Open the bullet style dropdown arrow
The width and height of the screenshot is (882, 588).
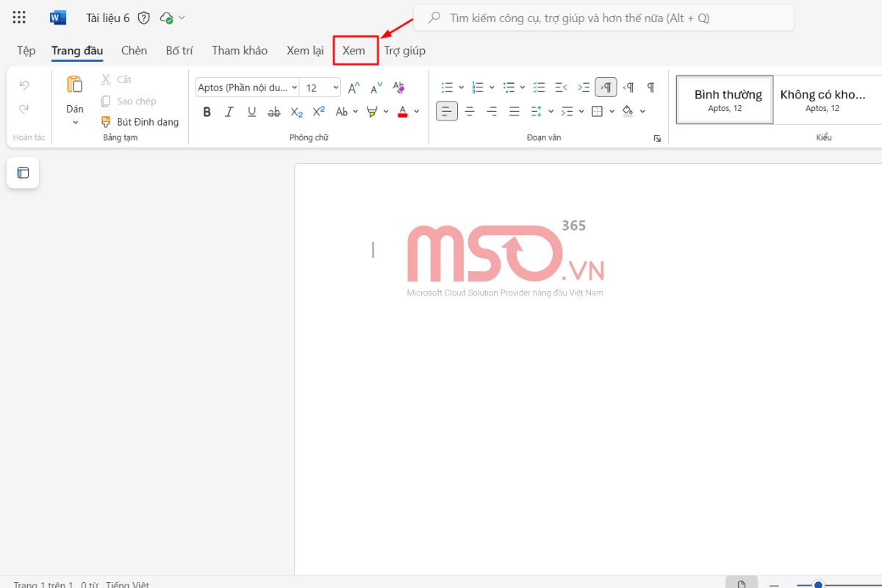pyautogui.click(x=461, y=87)
